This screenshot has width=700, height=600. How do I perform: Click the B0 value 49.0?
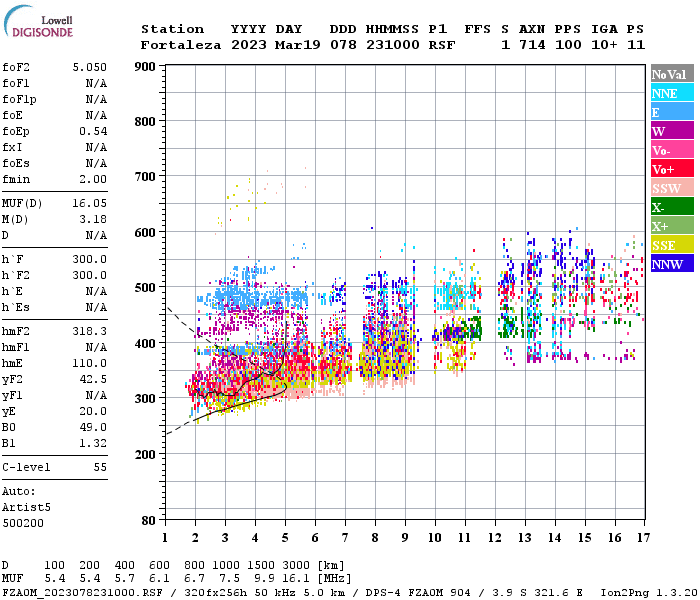tap(93, 427)
